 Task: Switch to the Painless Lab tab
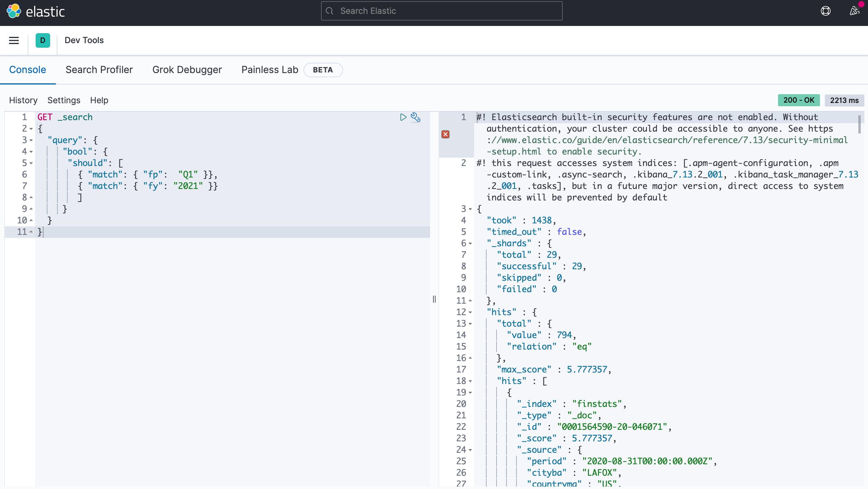[x=270, y=70]
